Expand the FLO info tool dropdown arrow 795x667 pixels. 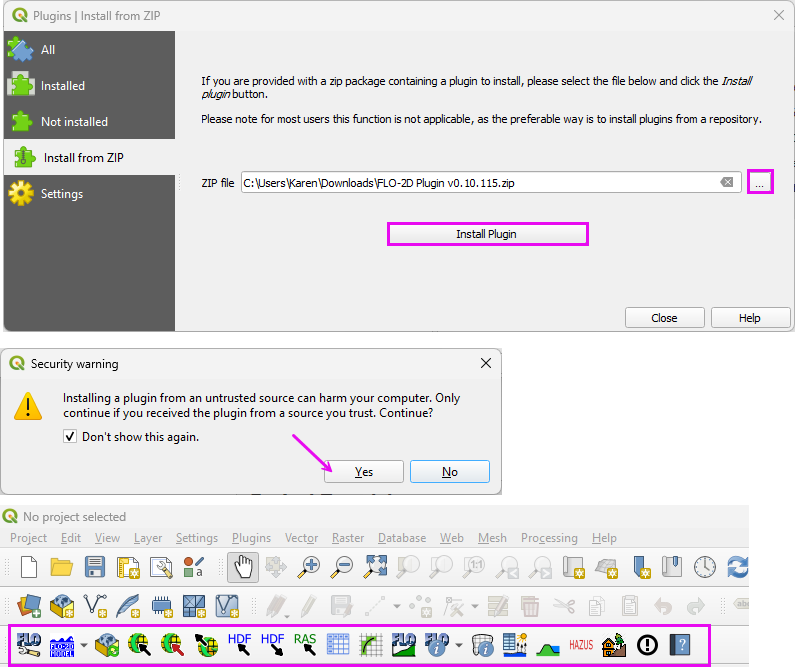458,646
